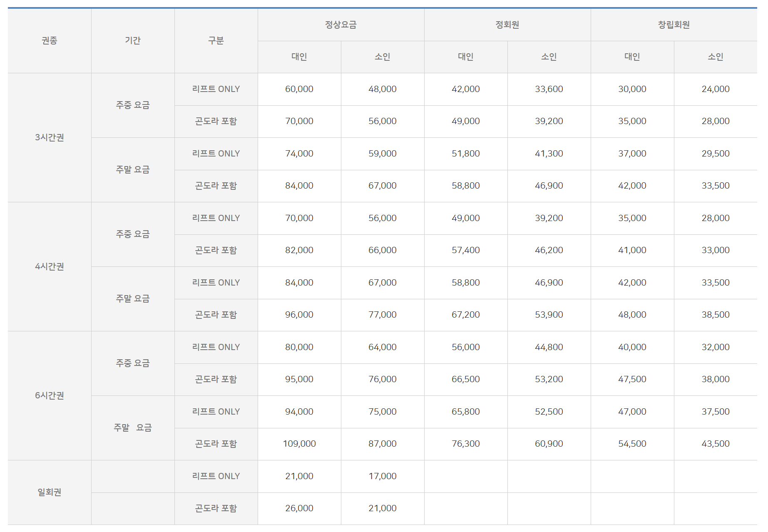Select the 109,000 price cell
The width and height of the screenshot is (768, 532).
click(x=299, y=444)
